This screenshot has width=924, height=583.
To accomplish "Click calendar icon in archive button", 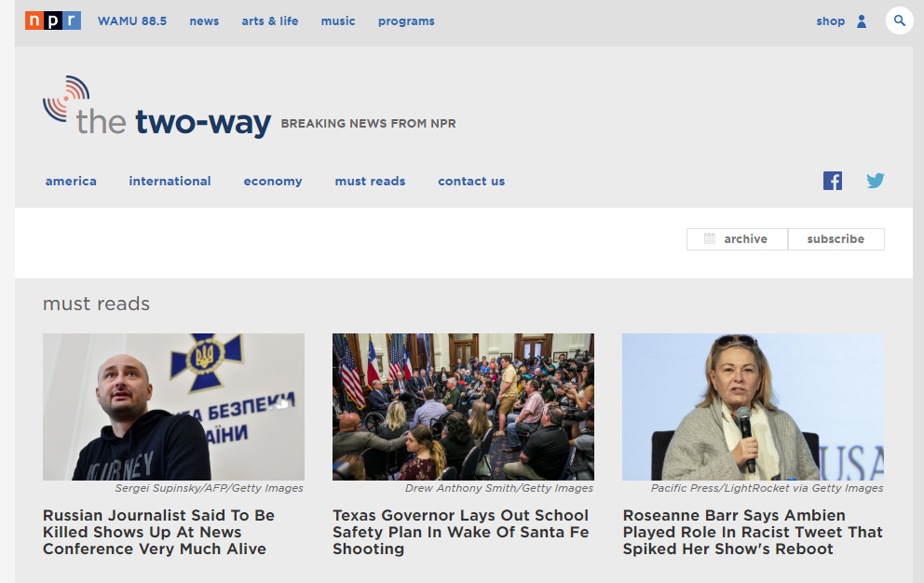I will [710, 238].
